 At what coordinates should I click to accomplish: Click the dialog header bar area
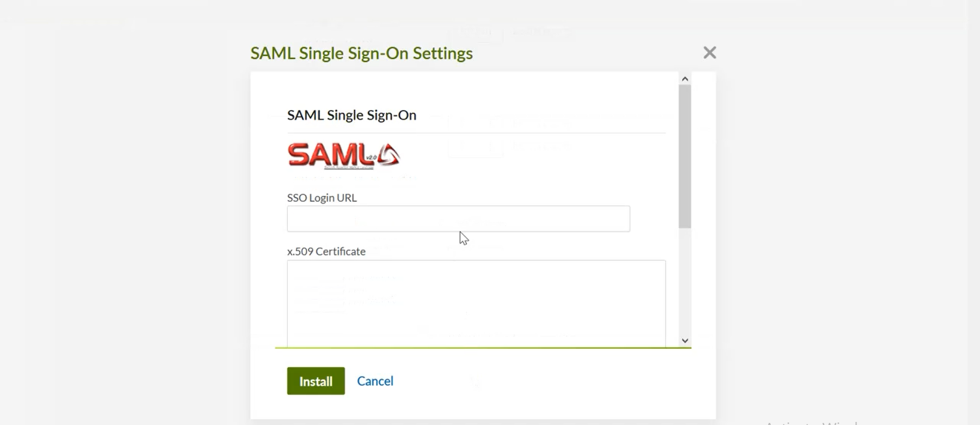coord(561,53)
